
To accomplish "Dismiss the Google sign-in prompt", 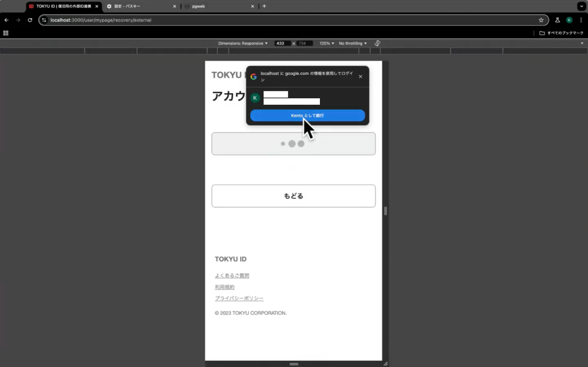I will (x=360, y=76).
